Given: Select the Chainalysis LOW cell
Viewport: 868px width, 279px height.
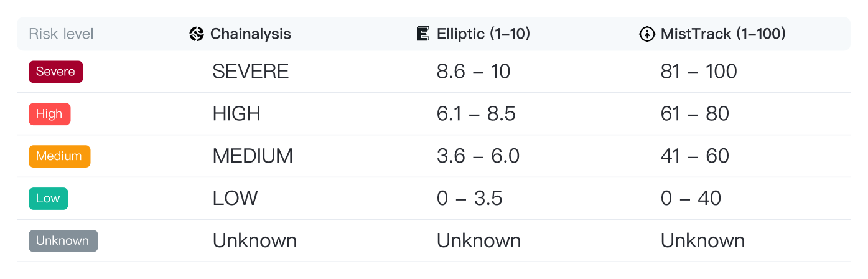Looking at the screenshot, I should click(235, 199).
